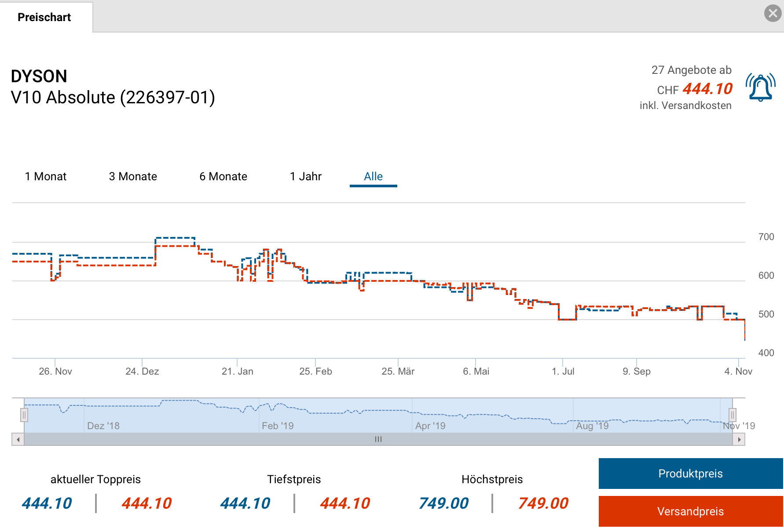Screen dimensions: 784x532
Task: Toggle the Produktpreis series
Action: (x=690, y=474)
